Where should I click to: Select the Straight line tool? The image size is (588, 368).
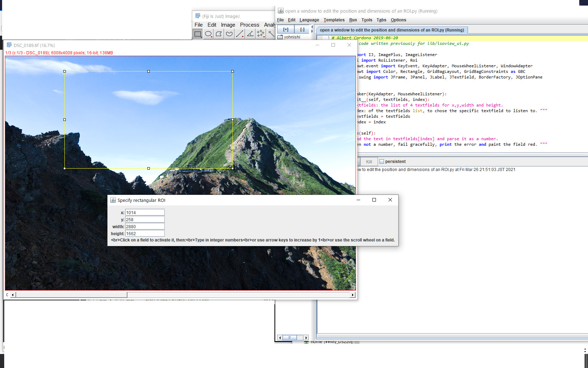click(x=239, y=34)
